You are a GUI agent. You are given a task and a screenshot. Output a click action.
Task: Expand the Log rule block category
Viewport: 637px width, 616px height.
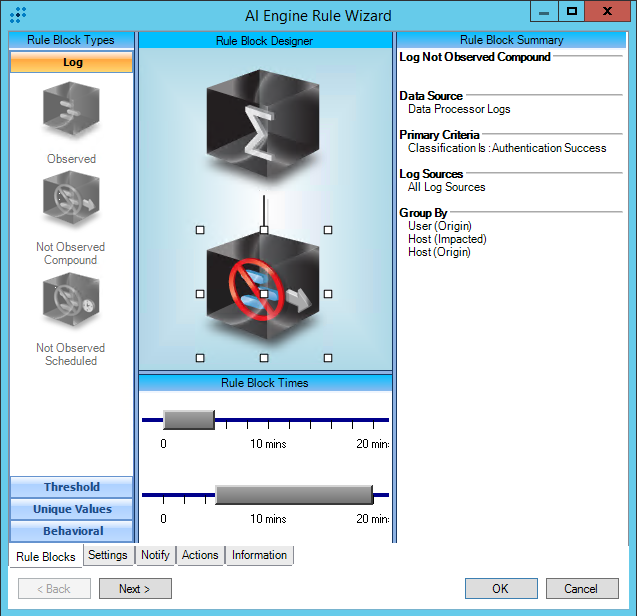(x=71, y=62)
